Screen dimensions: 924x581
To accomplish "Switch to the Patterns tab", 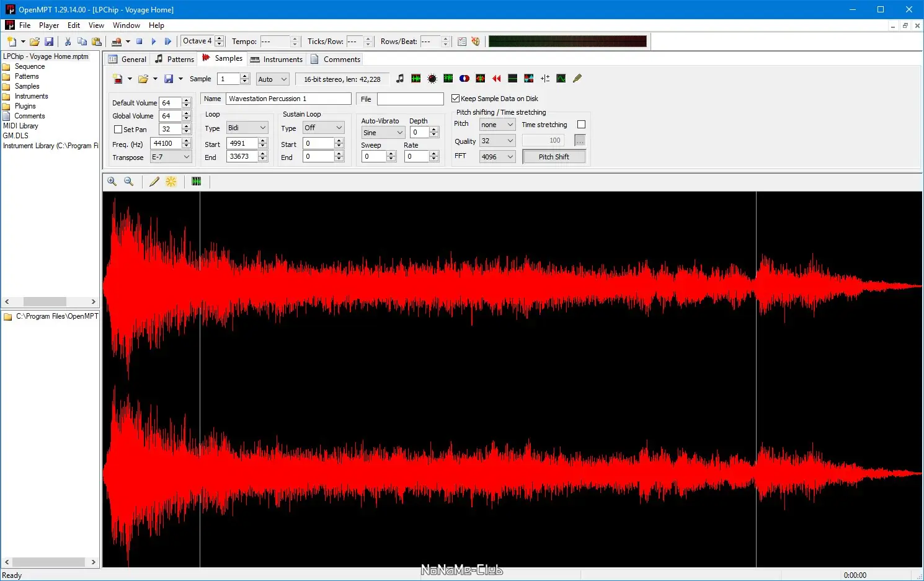I will click(x=174, y=60).
